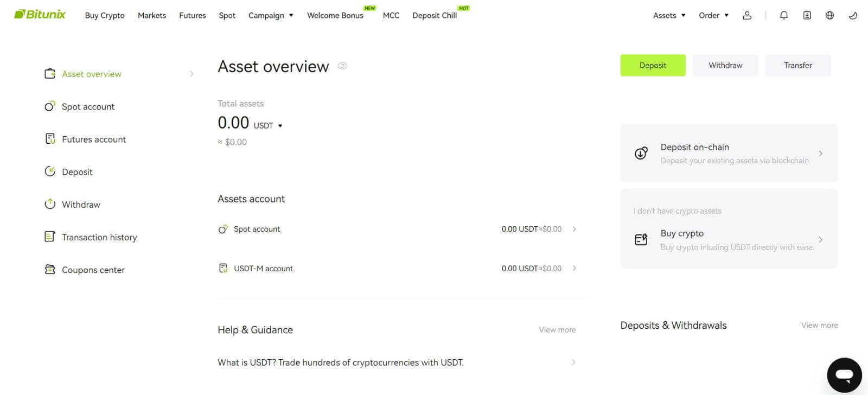Viewport: 868px width, 395px height.
Task: Click the Buy crypto card icon
Action: point(641,239)
